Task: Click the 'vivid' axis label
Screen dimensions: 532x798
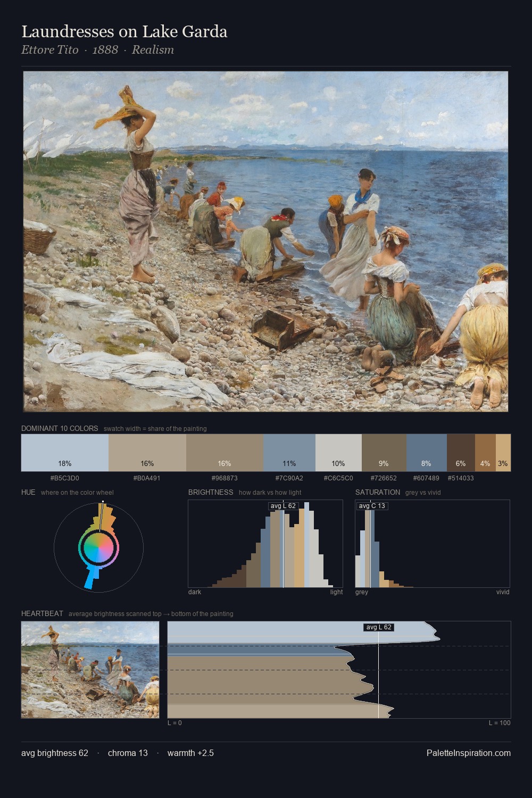Action: (x=503, y=592)
